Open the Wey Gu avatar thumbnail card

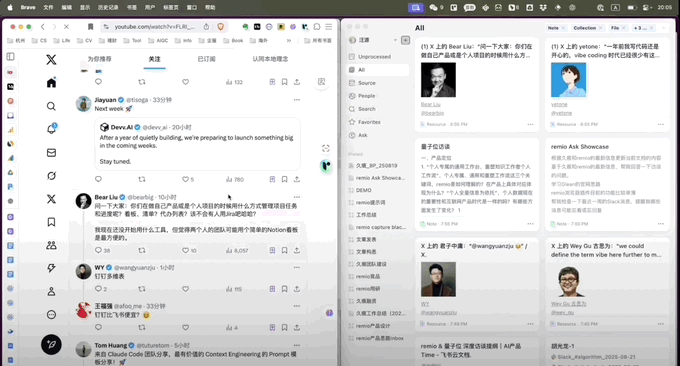tap(569, 279)
